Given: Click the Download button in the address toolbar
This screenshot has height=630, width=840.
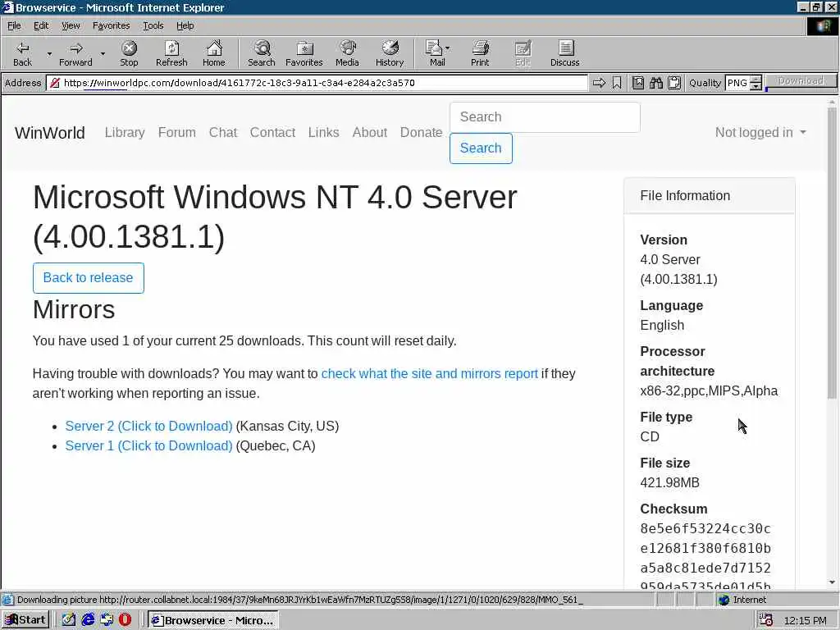Looking at the screenshot, I should [801, 81].
